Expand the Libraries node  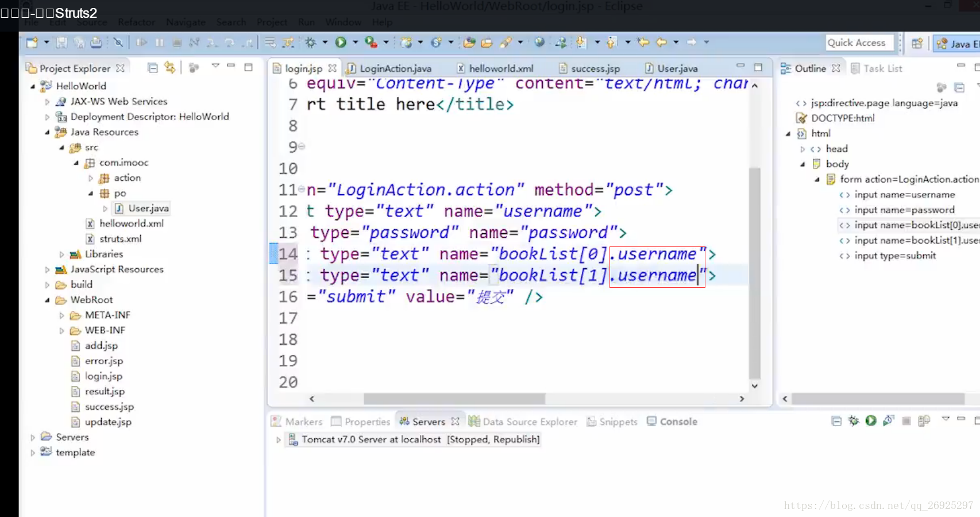coord(61,254)
